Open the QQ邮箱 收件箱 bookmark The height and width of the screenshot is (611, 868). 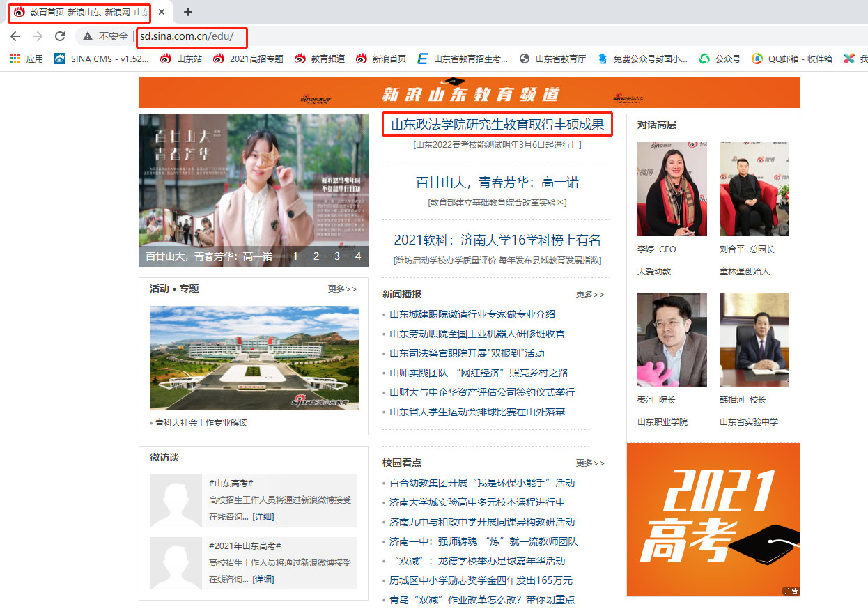(792, 59)
